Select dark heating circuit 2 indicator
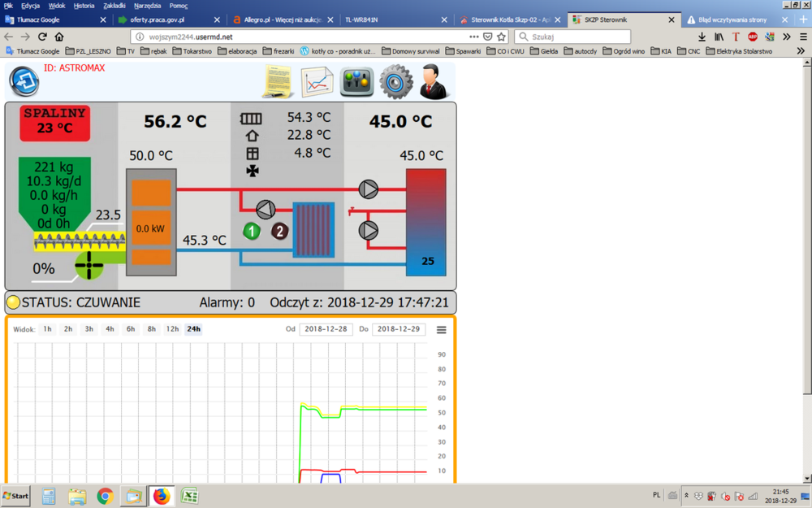Image resolution: width=812 pixels, height=508 pixels. coord(279,232)
